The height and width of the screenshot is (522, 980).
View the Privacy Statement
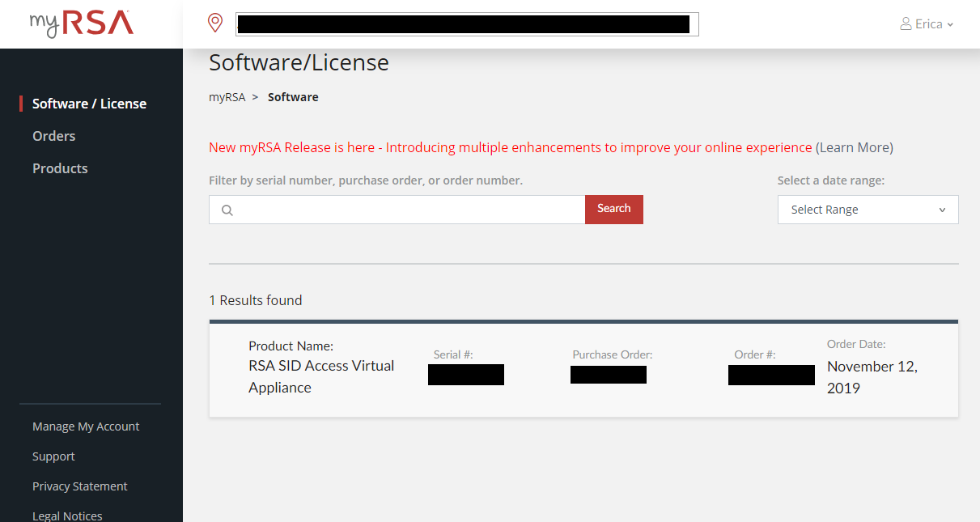coord(79,486)
